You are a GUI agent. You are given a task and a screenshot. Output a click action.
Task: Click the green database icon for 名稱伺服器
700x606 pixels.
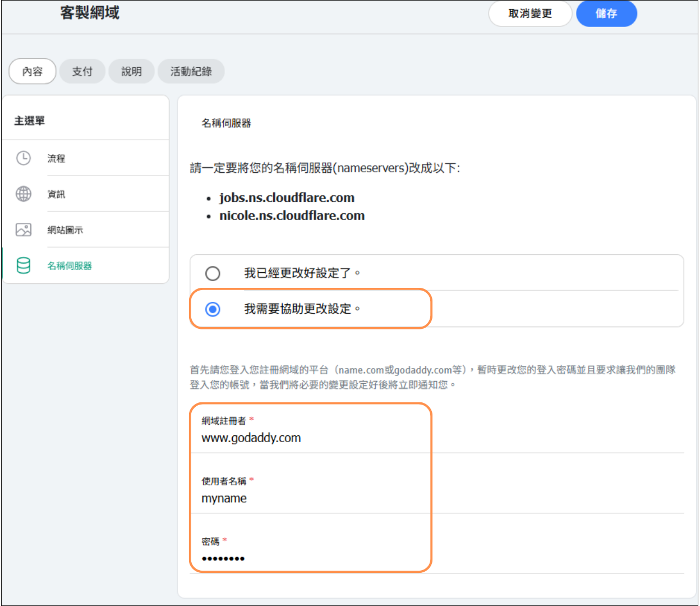24,265
